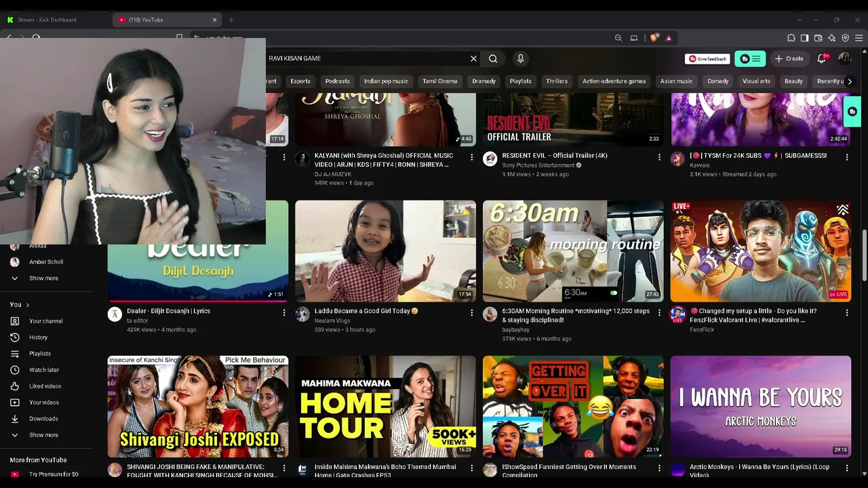Open Liked videos thumbs-up icon
Screen dimensions: 868x488
click(15, 386)
